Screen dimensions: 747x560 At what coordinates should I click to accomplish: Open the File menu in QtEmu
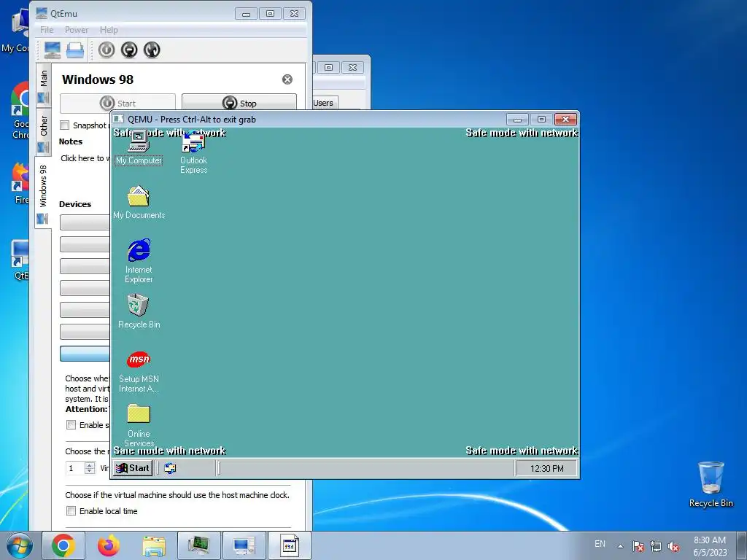pyautogui.click(x=47, y=29)
